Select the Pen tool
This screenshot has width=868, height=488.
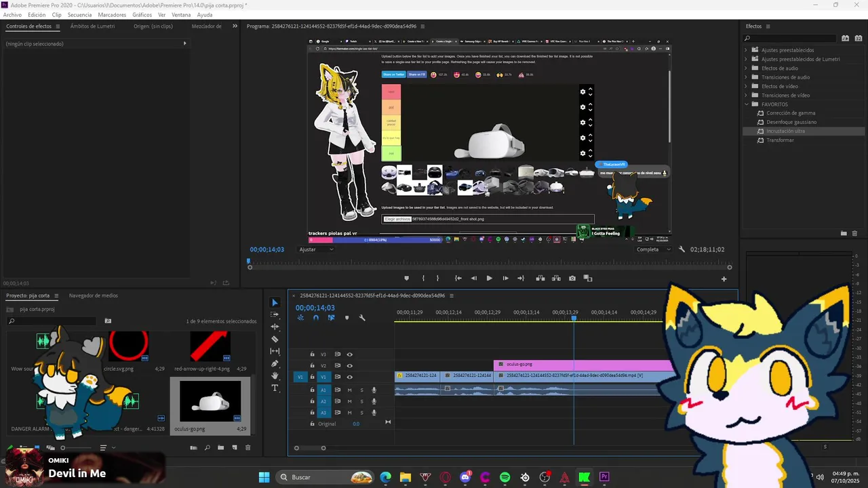(x=275, y=363)
